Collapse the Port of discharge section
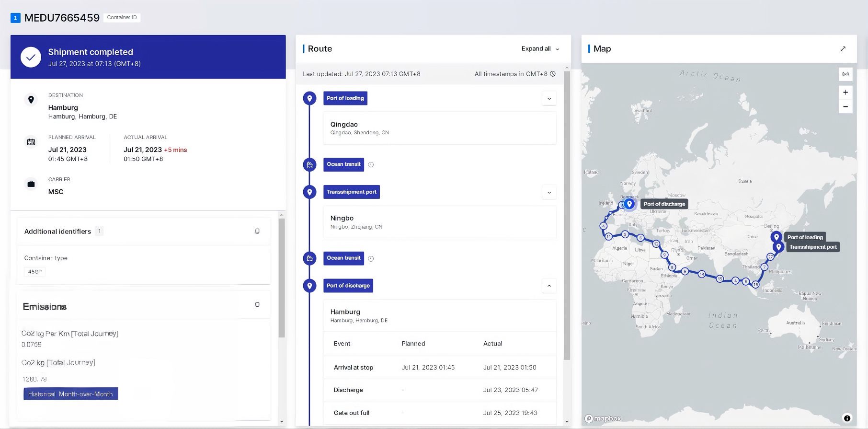Image resolution: width=868 pixels, height=429 pixels. (549, 286)
